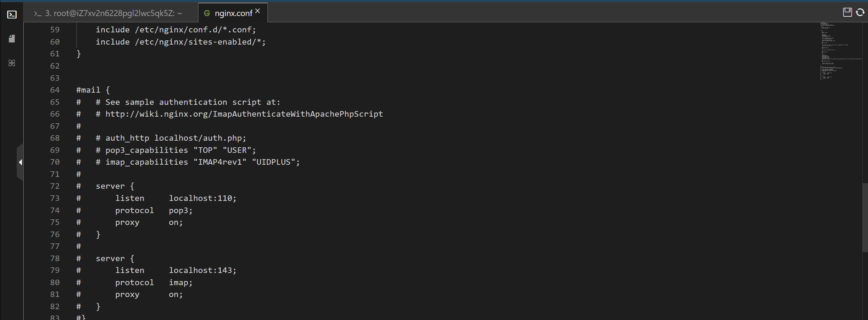The image size is (868, 320).
Task: Click line number 78
Action: click(55, 259)
